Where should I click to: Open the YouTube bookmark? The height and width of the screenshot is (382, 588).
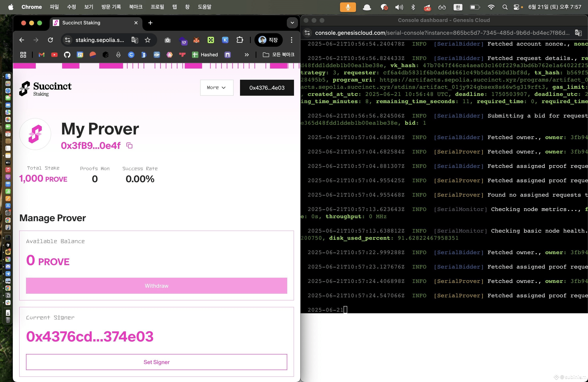[54, 55]
